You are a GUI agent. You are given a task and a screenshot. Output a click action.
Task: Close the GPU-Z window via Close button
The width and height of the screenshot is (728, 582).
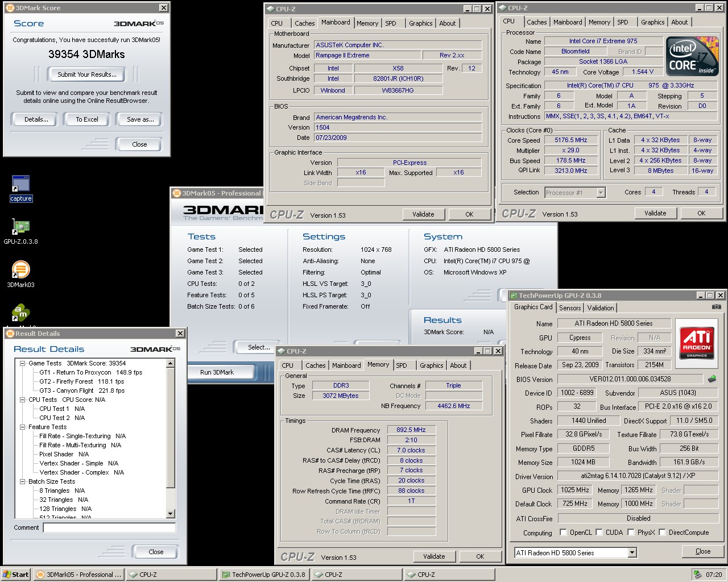(x=703, y=551)
